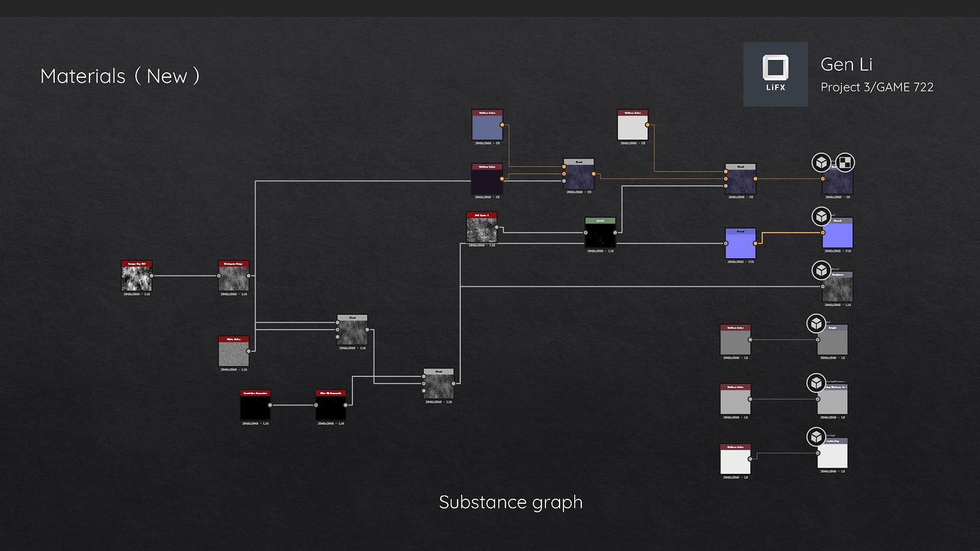980x551 pixels.
Task: Select the first purple color Blend node
Action: click(579, 173)
